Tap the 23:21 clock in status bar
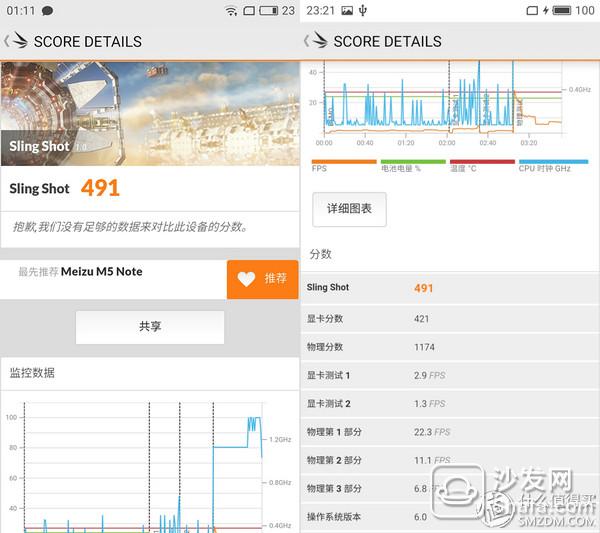Screen dimensions: 600x533 pos(321,11)
